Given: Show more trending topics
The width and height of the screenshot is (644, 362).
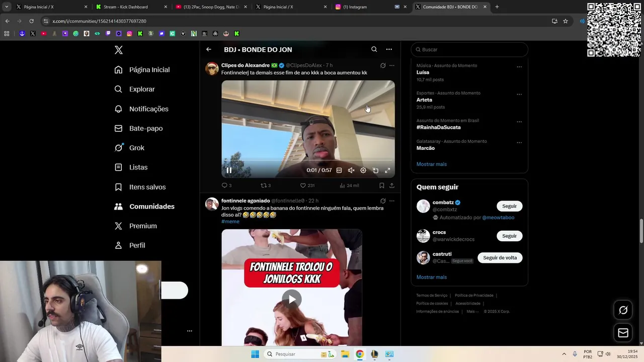Looking at the screenshot, I should [431, 164].
